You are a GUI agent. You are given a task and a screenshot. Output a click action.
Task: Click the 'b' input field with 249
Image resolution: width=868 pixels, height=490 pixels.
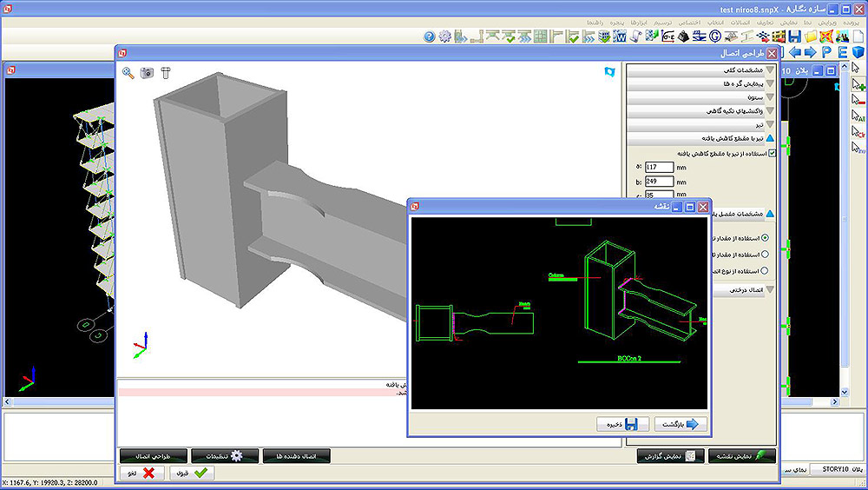click(x=660, y=182)
